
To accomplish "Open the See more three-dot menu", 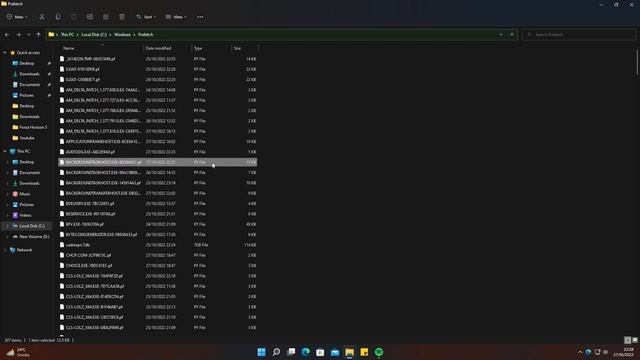I will click(x=200, y=17).
